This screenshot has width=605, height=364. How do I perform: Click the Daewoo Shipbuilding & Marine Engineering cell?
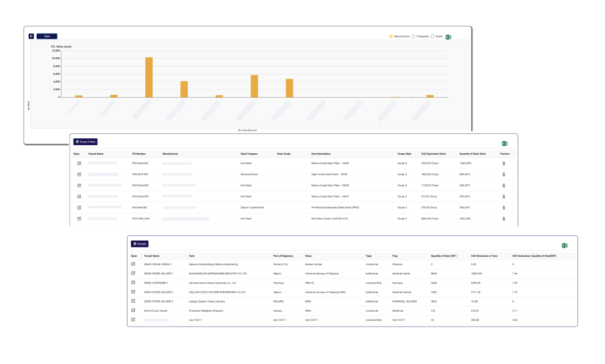213,265
